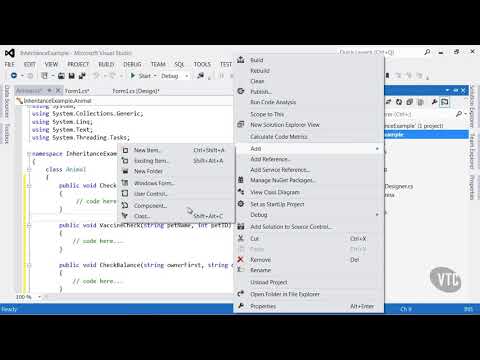The height and width of the screenshot is (360, 480).
Task: Click the Build icon in the context menu
Action: [x=241, y=60]
